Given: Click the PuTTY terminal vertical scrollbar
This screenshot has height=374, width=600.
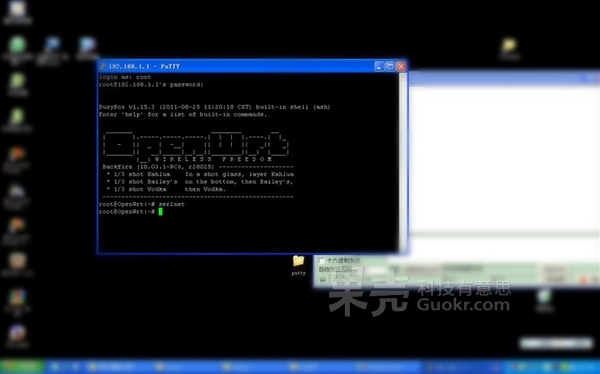Looking at the screenshot, I should tap(403, 162).
